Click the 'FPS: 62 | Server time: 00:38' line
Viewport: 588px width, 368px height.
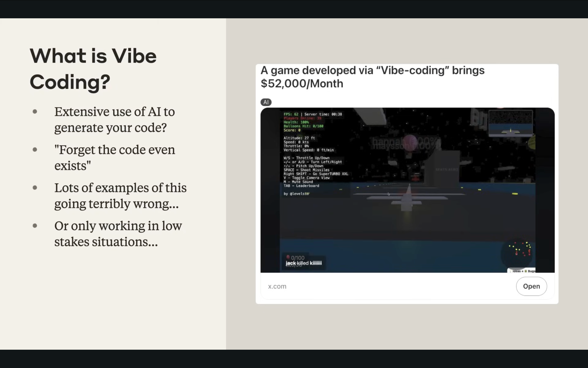tap(313, 114)
